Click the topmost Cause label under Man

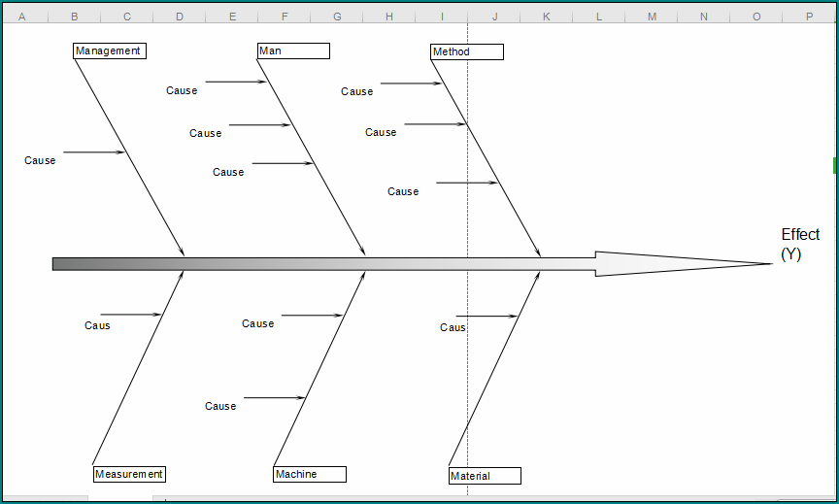tap(182, 90)
